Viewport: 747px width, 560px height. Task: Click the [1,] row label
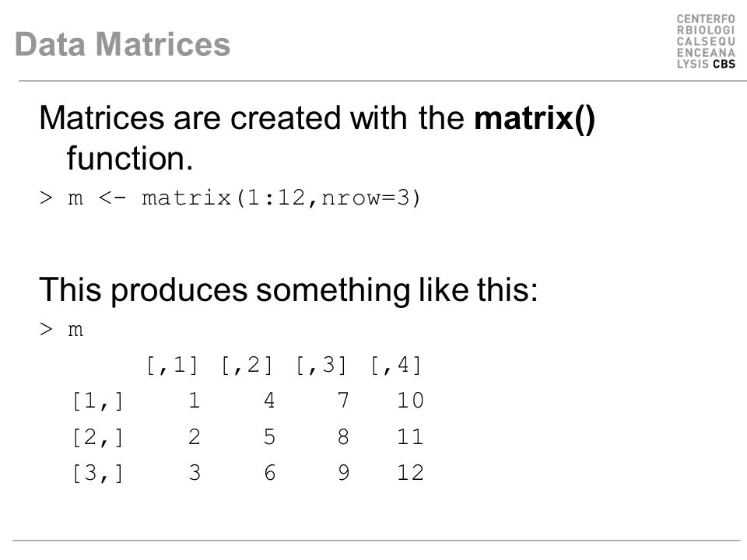pos(98,401)
